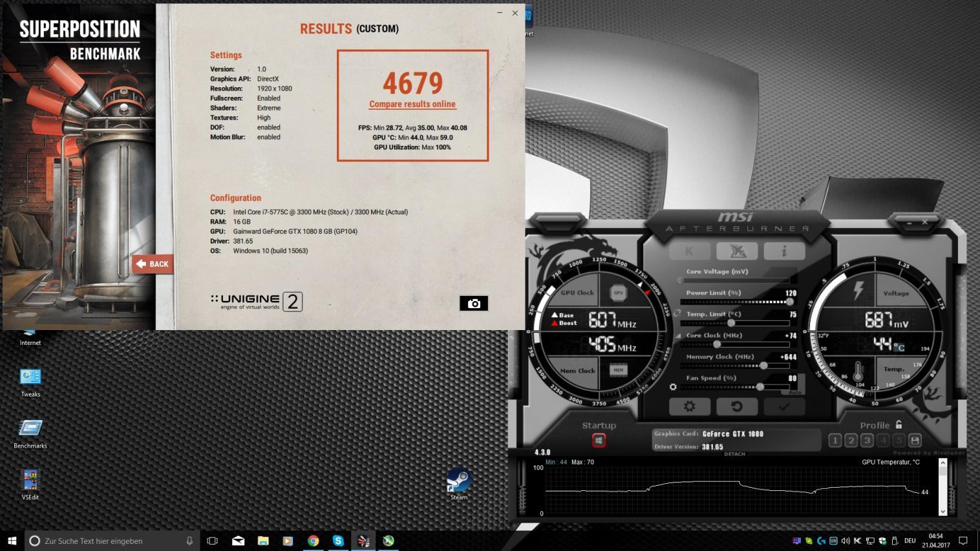Open the Action Center notification icon
The image size is (980, 551).
[x=963, y=541]
